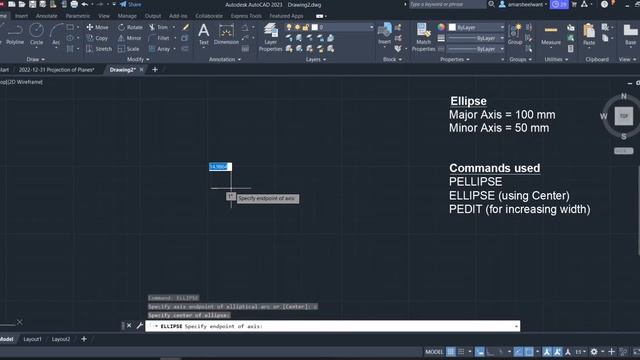Viewport: 640px width, 360px height.
Task: Activate the Mirror command
Action: click(129, 38)
